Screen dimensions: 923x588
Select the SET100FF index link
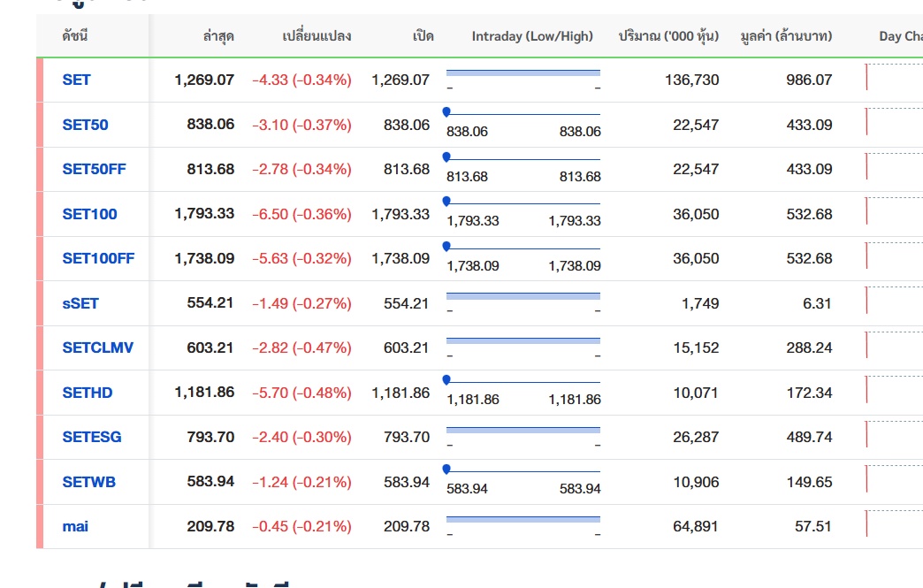98,258
